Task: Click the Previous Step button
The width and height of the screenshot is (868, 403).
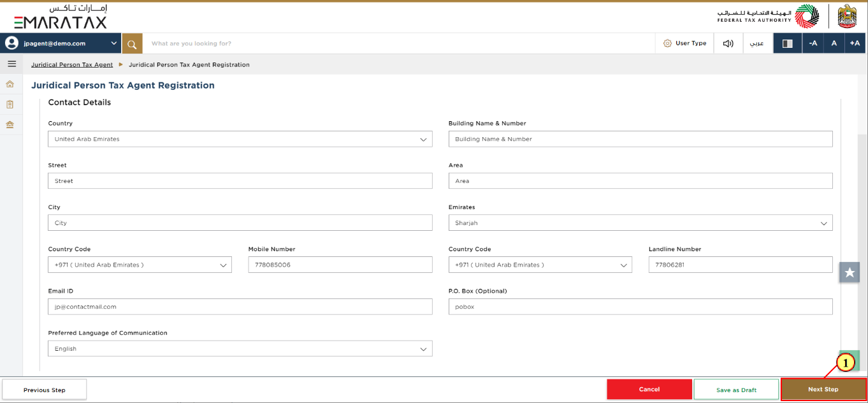Action: [x=45, y=390]
